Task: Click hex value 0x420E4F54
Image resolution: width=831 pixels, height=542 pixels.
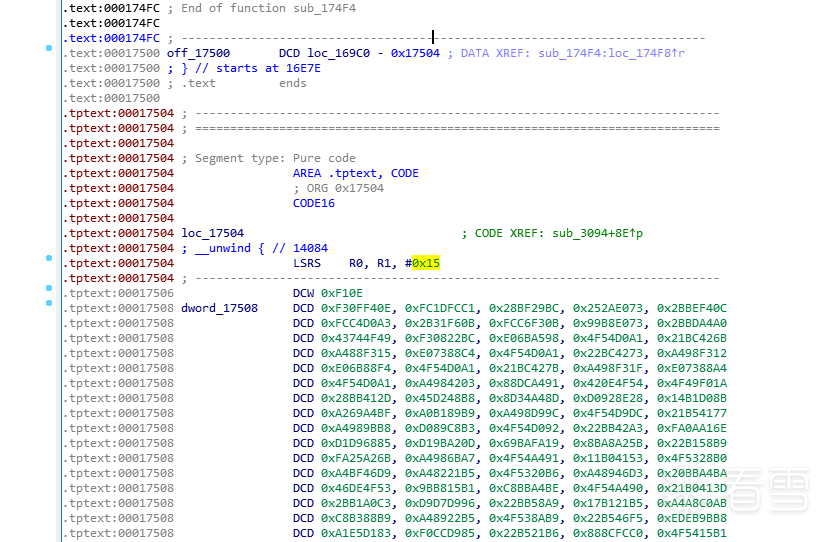Action: pyautogui.click(x=608, y=383)
